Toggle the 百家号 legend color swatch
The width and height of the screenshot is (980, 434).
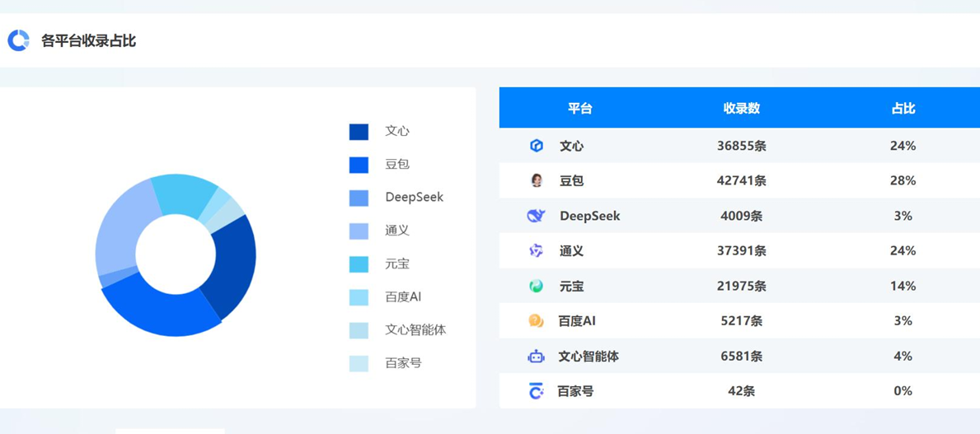(x=359, y=363)
